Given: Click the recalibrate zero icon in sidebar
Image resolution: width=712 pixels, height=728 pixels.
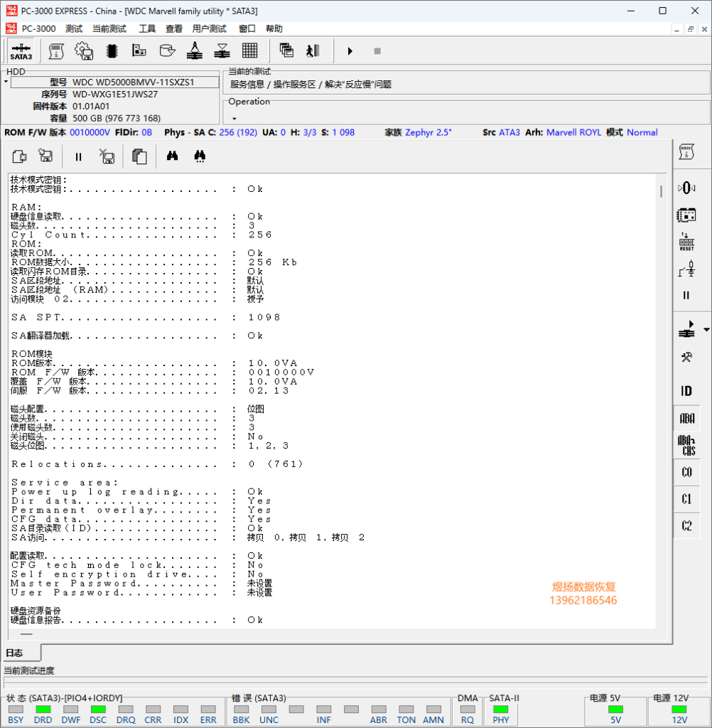Looking at the screenshot, I should pyautogui.click(x=686, y=188).
